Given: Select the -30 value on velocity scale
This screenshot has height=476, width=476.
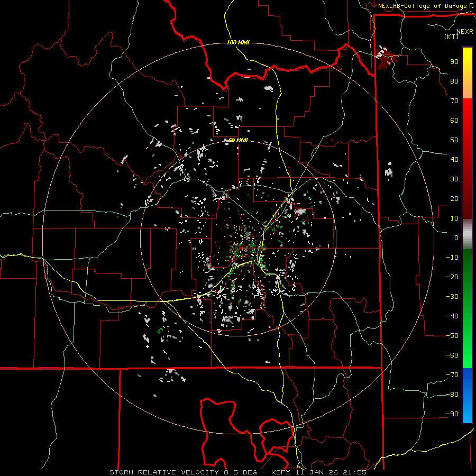Looking at the screenshot, I should click(452, 297).
